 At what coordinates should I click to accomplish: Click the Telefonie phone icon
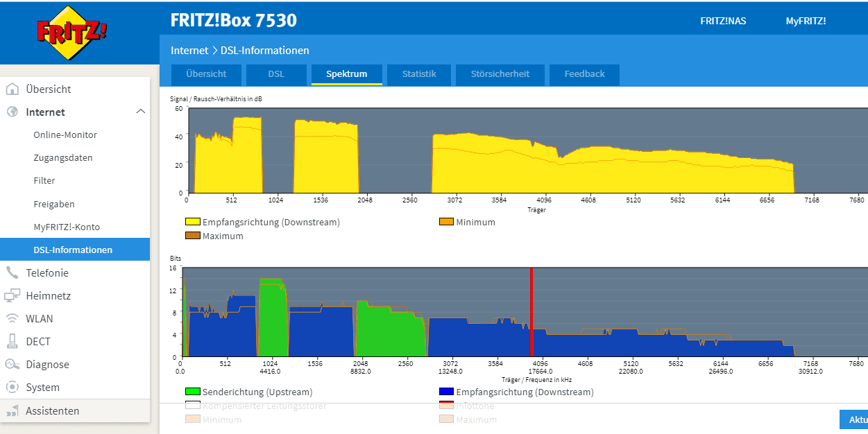12,272
